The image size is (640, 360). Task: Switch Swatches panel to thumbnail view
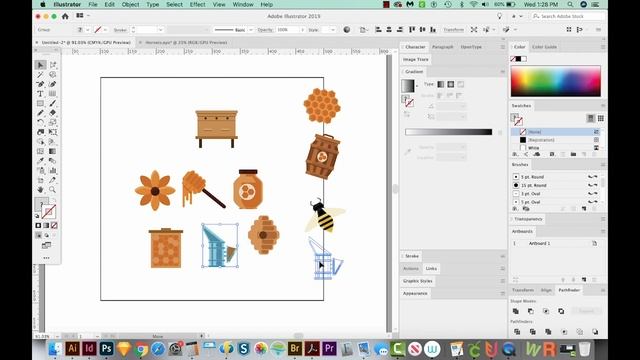[600, 118]
